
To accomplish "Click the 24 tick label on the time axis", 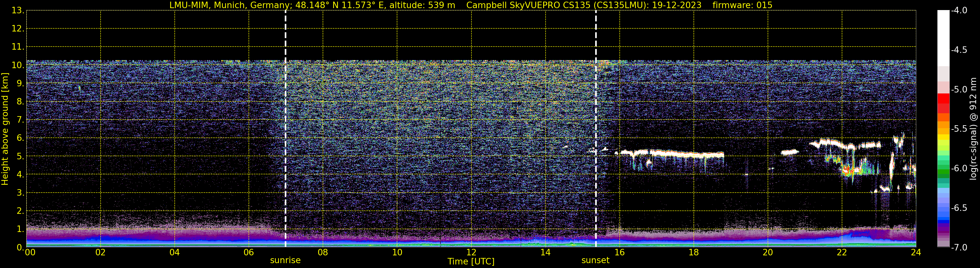I will point(916,252).
